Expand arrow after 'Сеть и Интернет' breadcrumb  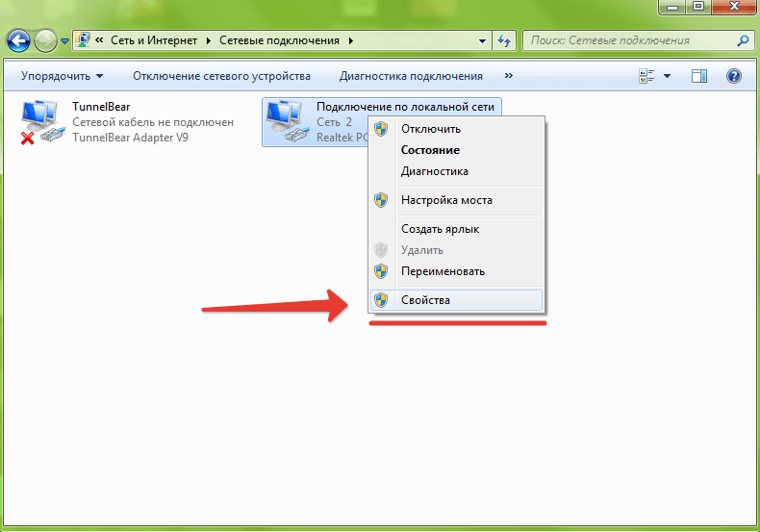[x=209, y=40]
